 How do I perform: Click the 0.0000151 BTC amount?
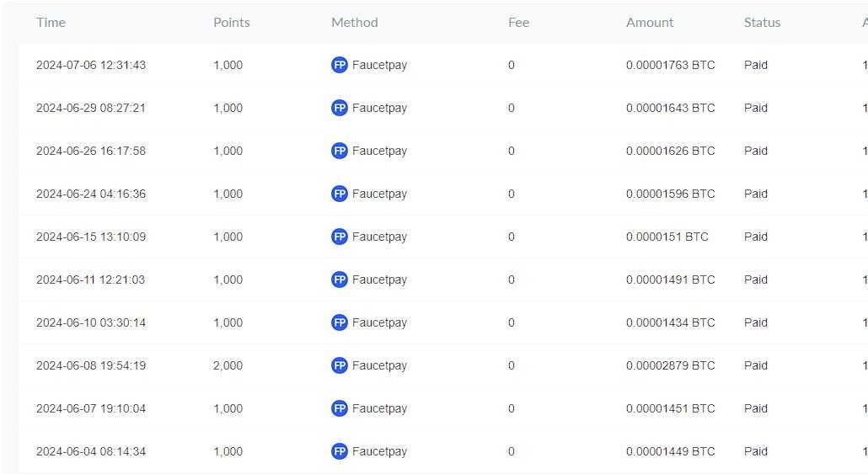667,237
